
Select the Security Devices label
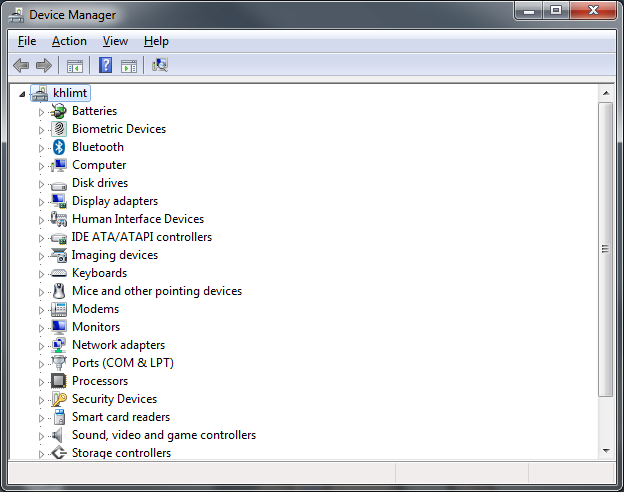115,399
